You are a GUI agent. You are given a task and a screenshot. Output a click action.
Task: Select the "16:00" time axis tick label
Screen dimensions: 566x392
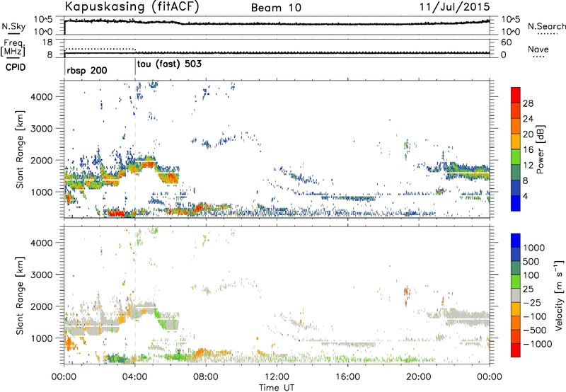pos(347,377)
